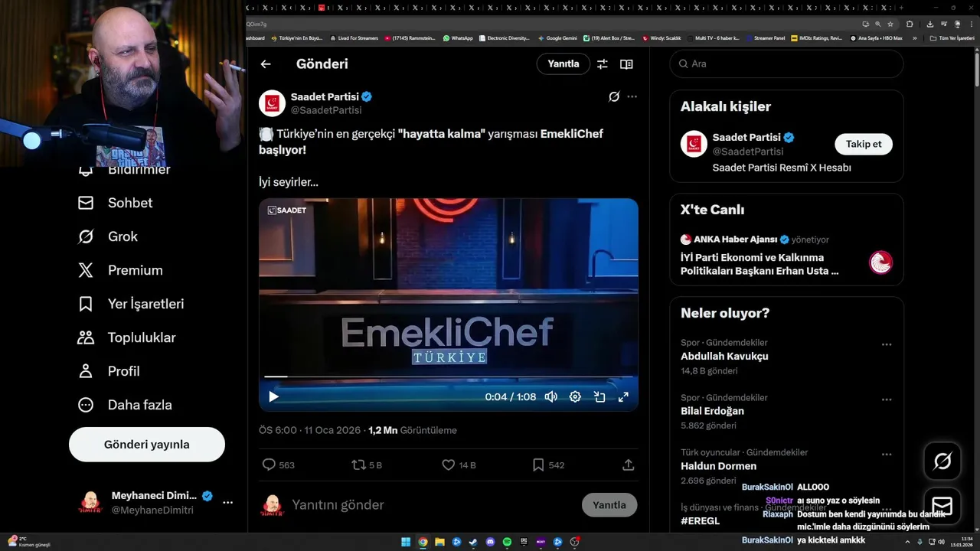This screenshot has height=551, width=980.
Task: Open the three-dot menu on Saadet Partisi post
Action: pyautogui.click(x=632, y=96)
